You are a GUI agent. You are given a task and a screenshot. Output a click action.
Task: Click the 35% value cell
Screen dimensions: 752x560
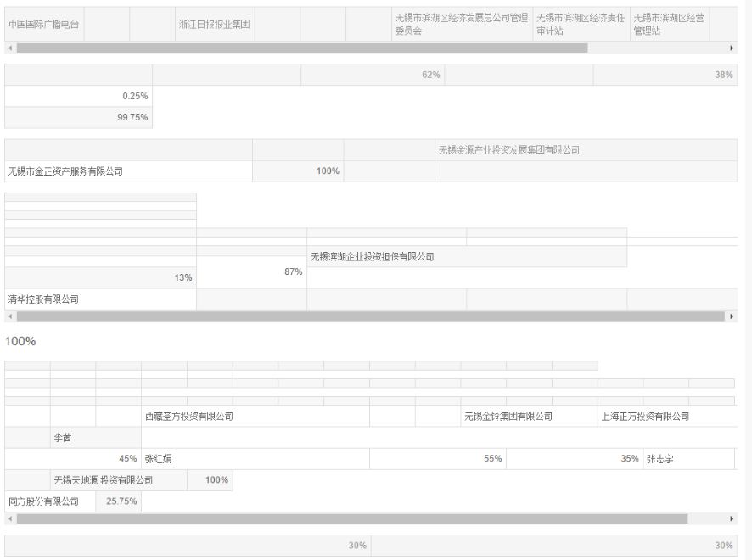pos(575,459)
